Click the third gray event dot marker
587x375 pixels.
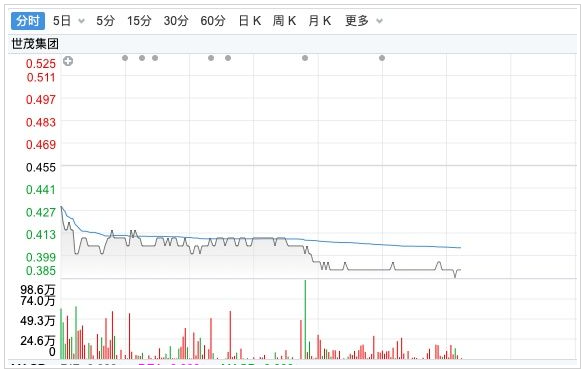pos(155,58)
